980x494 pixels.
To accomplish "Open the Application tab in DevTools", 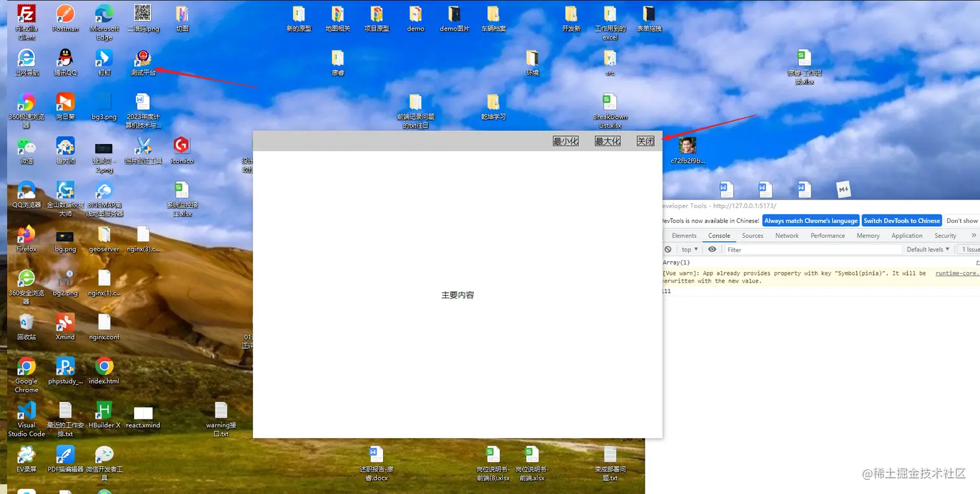I will tap(907, 236).
